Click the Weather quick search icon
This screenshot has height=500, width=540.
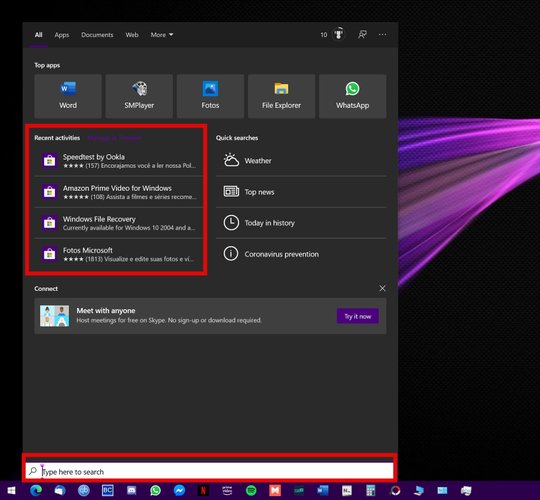(x=231, y=160)
